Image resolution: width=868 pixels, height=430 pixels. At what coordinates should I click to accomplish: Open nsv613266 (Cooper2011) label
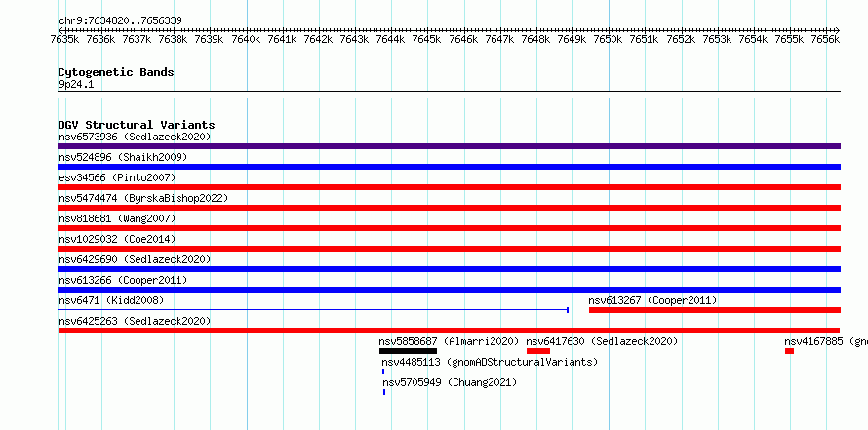(123, 280)
